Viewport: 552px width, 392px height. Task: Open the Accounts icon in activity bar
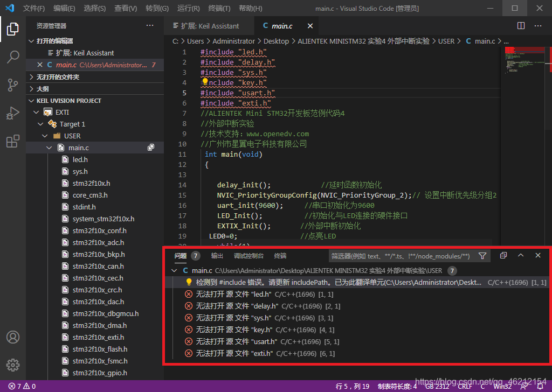pos(13,337)
